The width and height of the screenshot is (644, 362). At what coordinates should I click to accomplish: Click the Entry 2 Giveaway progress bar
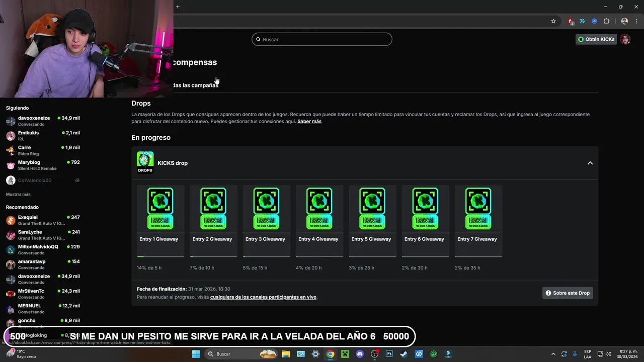(x=213, y=256)
